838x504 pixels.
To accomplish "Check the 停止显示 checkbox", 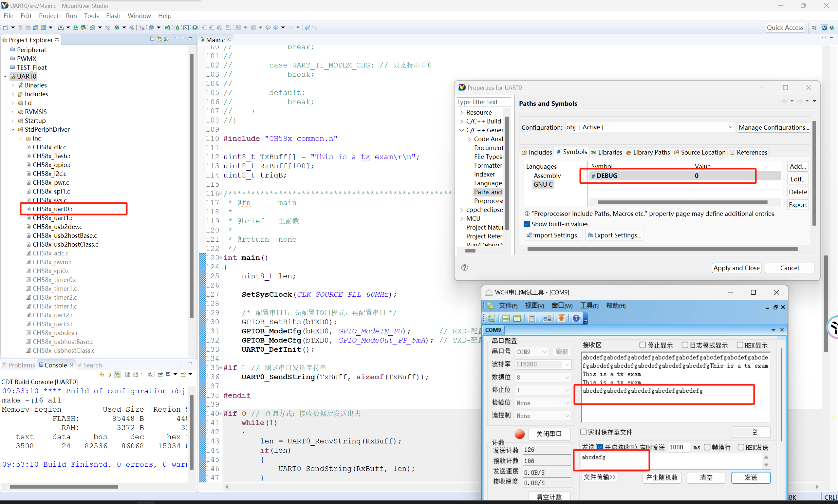I will click(642, 345).
